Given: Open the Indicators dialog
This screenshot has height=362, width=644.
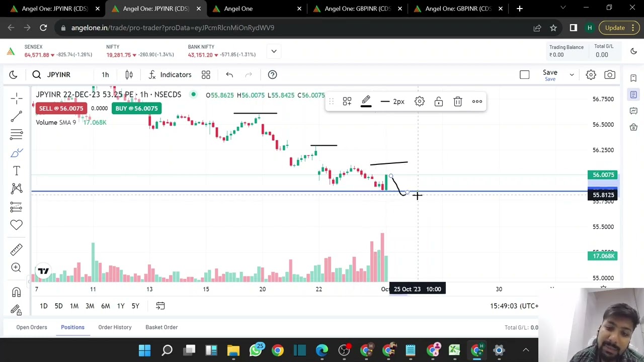Looking at the screenshot, I should click(x=170, y=74).
